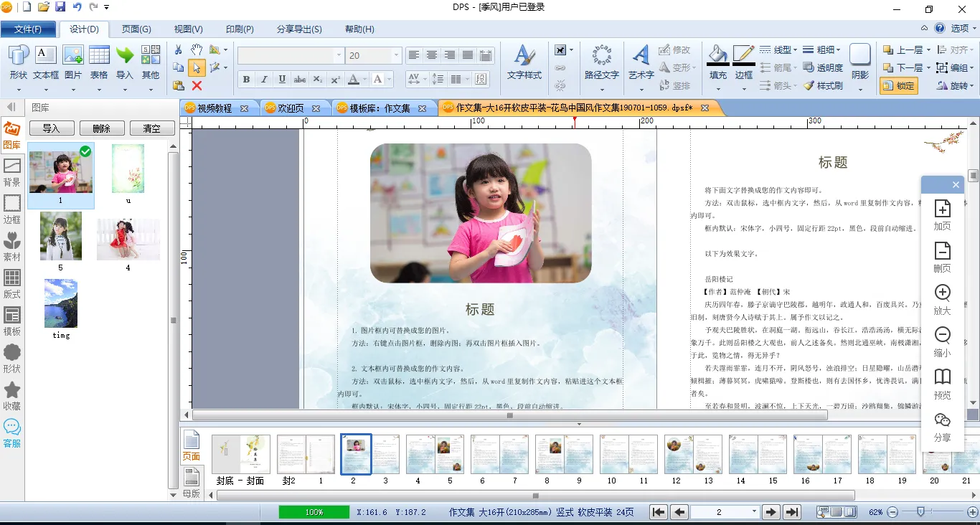
Task: Click the 预览 preview book icon
Action: [x=942, y=384]
